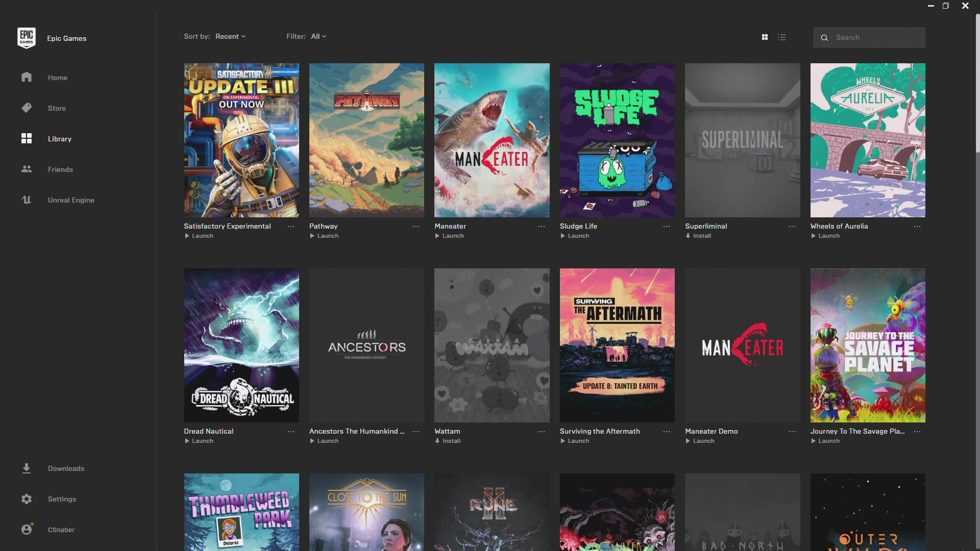980x551 pixels.
Task: Select the Outer Wilds cover art
Action: pyautogui.click(x=868, y=512)
